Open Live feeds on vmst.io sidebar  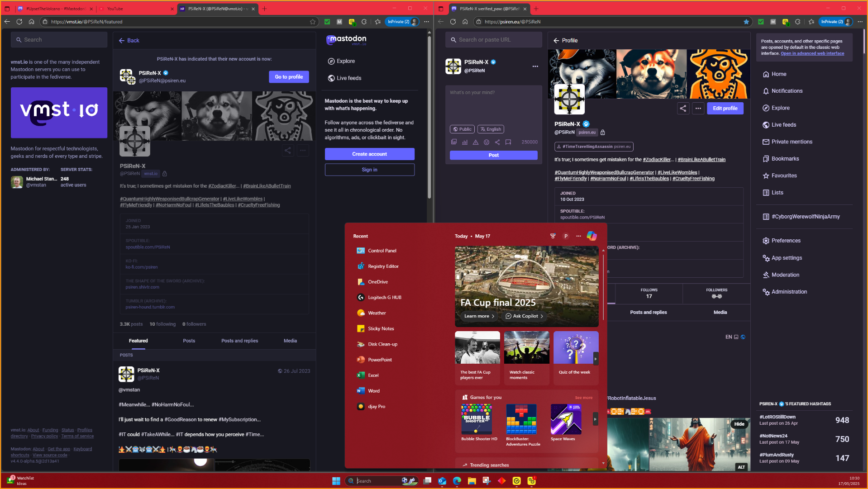[x=344, y=78]
